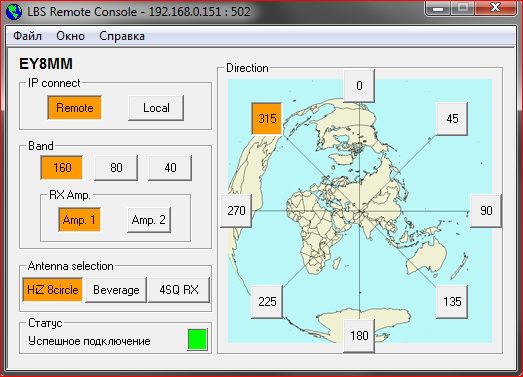
Task: Open the Справка menu
Action: point(122,36)
